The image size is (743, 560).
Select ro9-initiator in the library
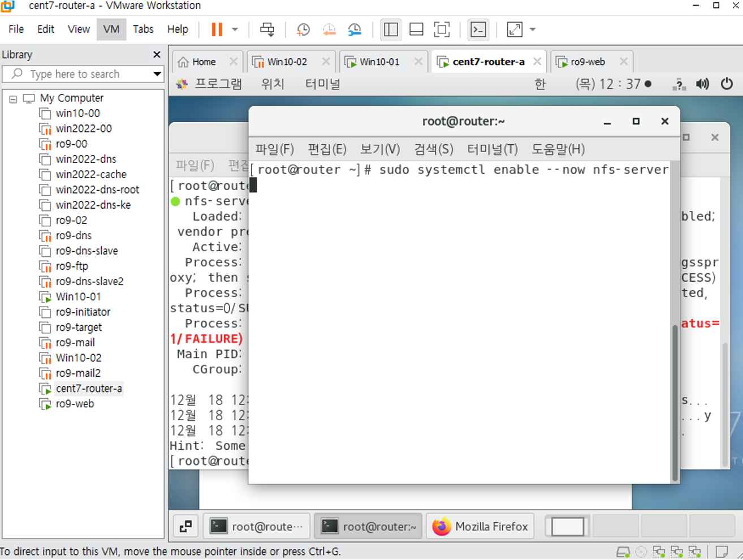pos(83,312)
